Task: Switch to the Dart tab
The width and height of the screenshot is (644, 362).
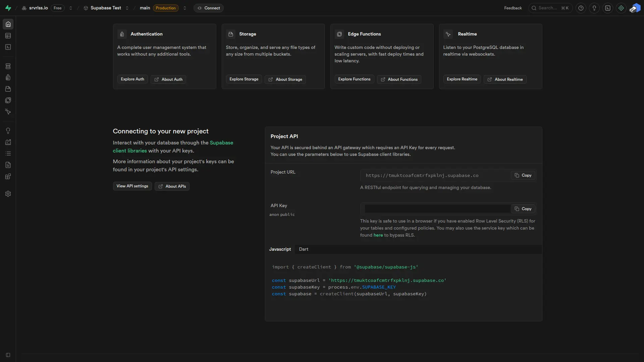Action: pyautogui.click(x=303, y=249)
